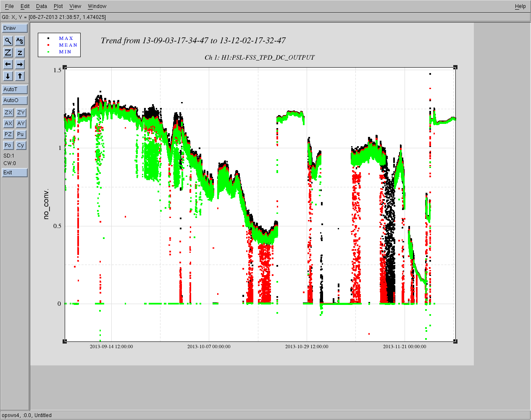Click the Pu push button

[x=21, y=134]
